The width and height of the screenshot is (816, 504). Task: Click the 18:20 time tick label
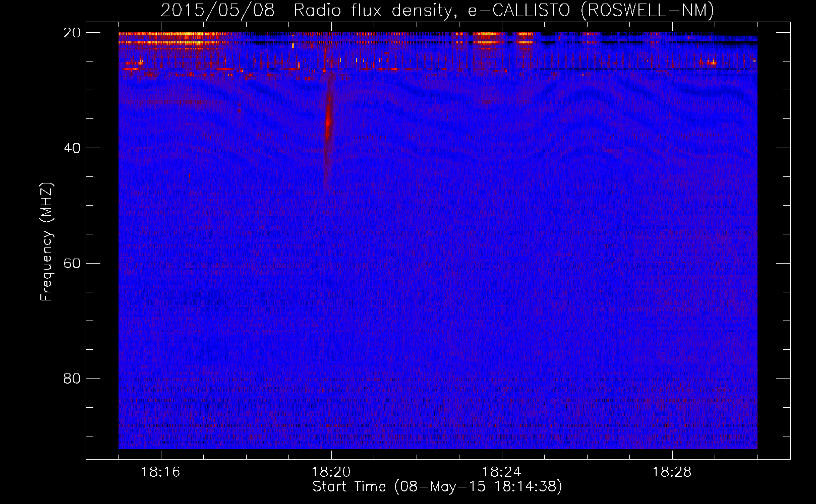coord(331,472)
